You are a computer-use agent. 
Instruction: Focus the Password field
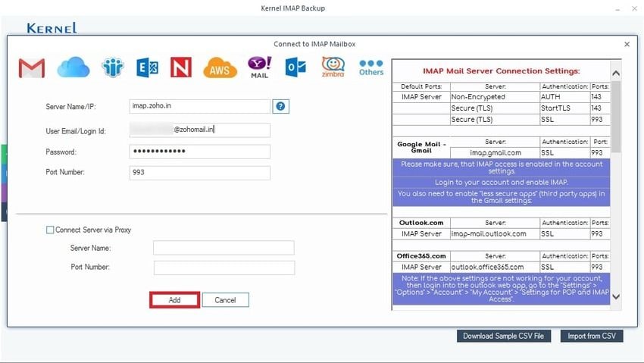[199, 152]
